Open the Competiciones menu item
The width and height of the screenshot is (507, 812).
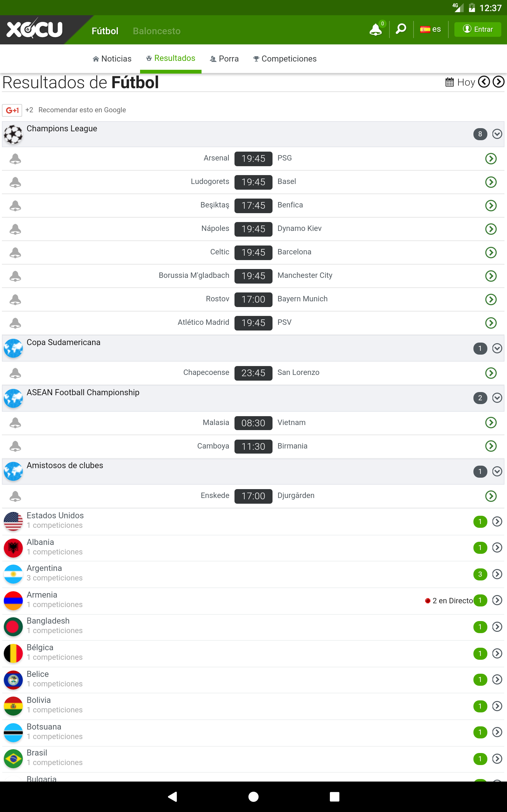(x=285, y=59)
